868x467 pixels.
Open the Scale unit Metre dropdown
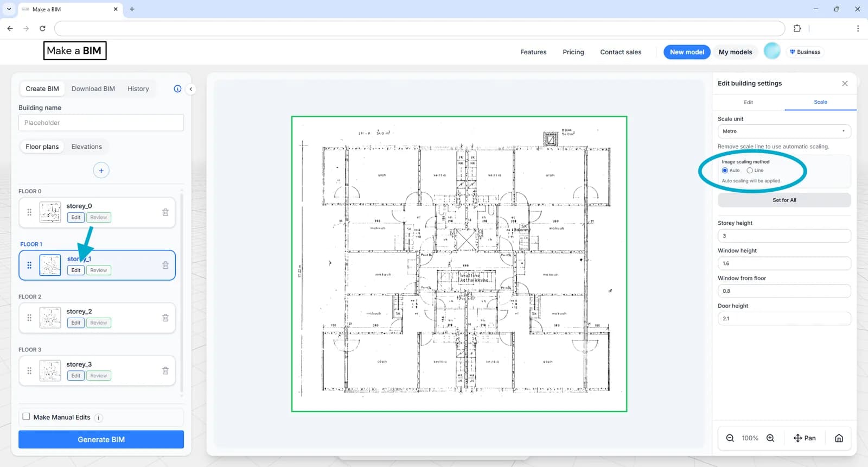[x=784, y=131]
